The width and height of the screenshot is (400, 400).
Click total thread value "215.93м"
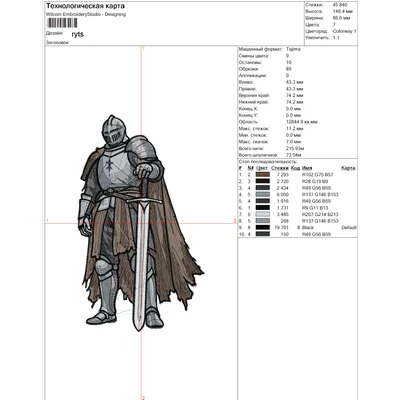[x=295, y=149]
